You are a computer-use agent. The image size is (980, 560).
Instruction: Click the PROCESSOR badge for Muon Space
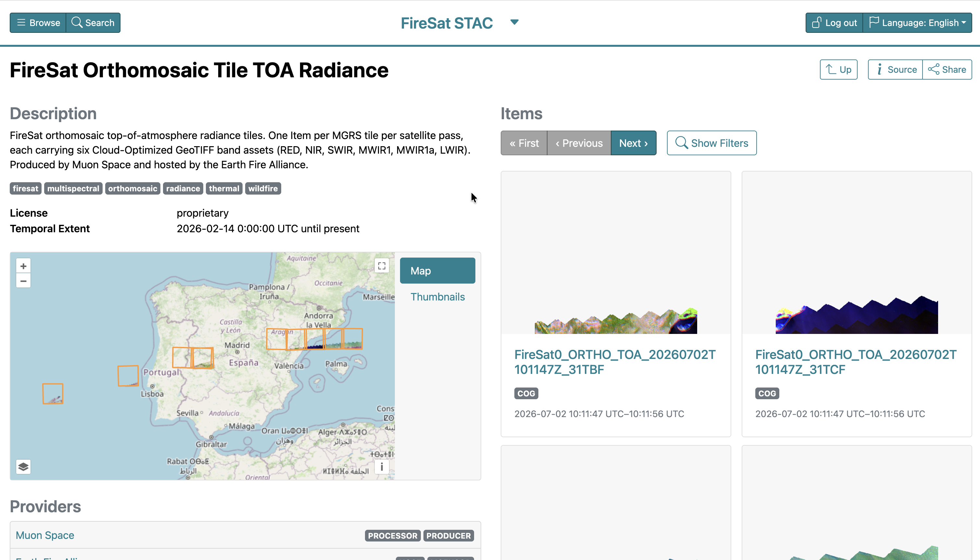(x=393, y=536)
